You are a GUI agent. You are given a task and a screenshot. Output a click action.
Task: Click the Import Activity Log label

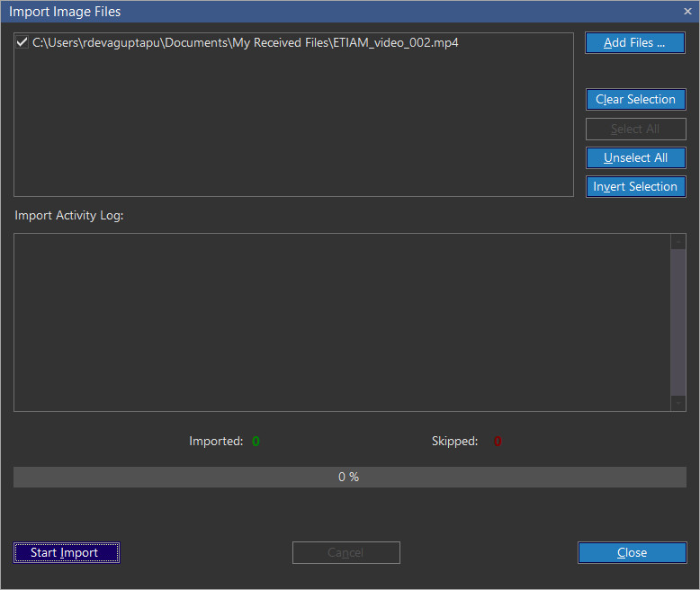pyautogui.click(x=68, y=216)
